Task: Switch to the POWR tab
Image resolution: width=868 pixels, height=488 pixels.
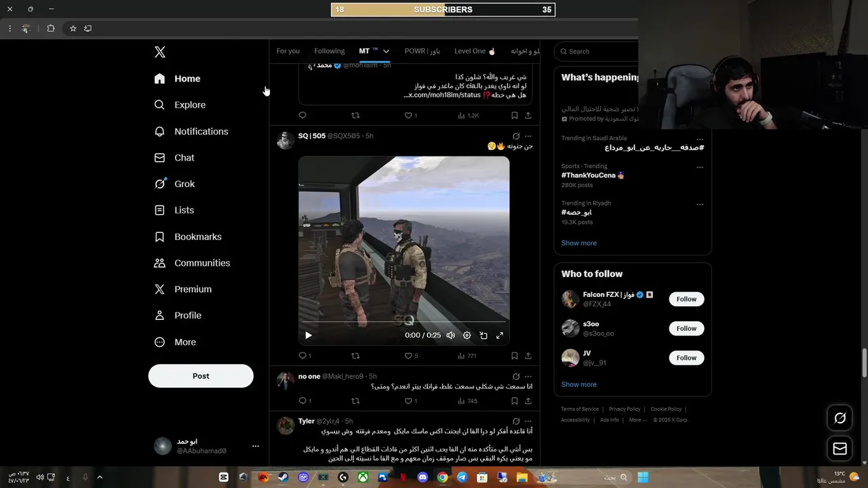Action: (x=422, y=51)
